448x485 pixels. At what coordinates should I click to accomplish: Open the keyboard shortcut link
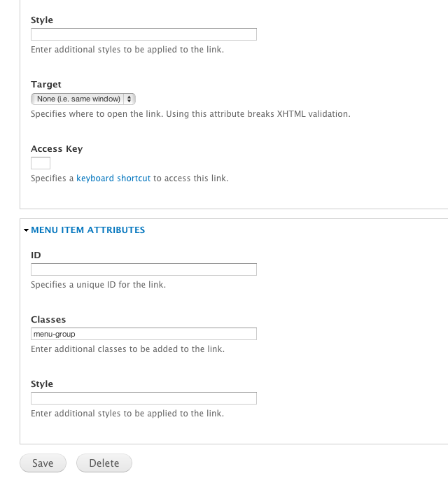113,178
